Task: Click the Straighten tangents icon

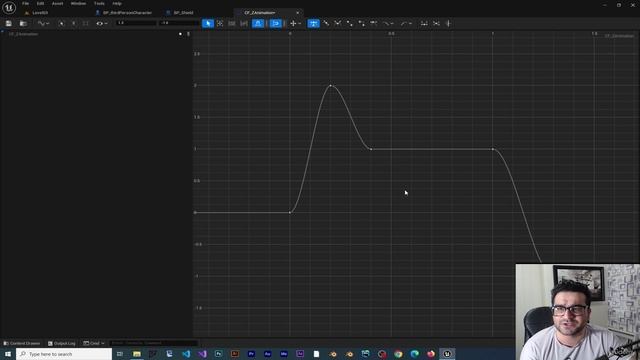Action: (x=436, y=24)
